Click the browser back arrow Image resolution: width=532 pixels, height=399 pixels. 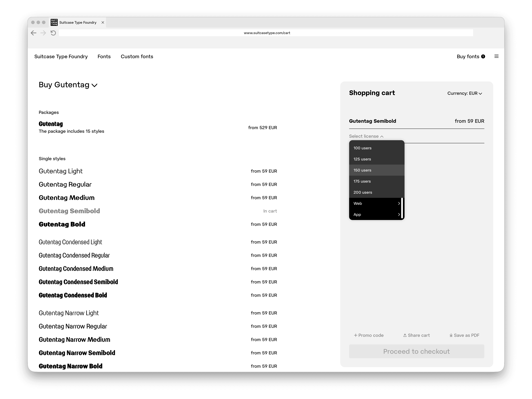click(x=33, y=33)
